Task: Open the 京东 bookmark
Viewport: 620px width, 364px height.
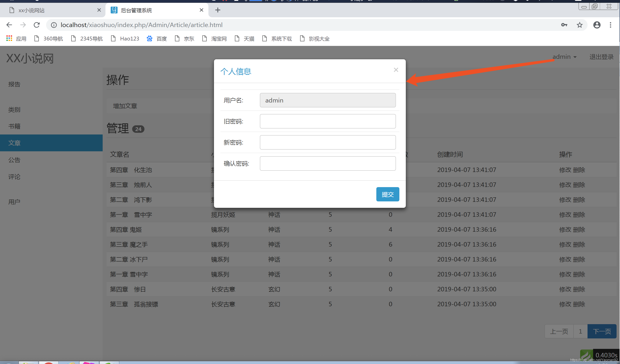Action: tap(185, 39)
